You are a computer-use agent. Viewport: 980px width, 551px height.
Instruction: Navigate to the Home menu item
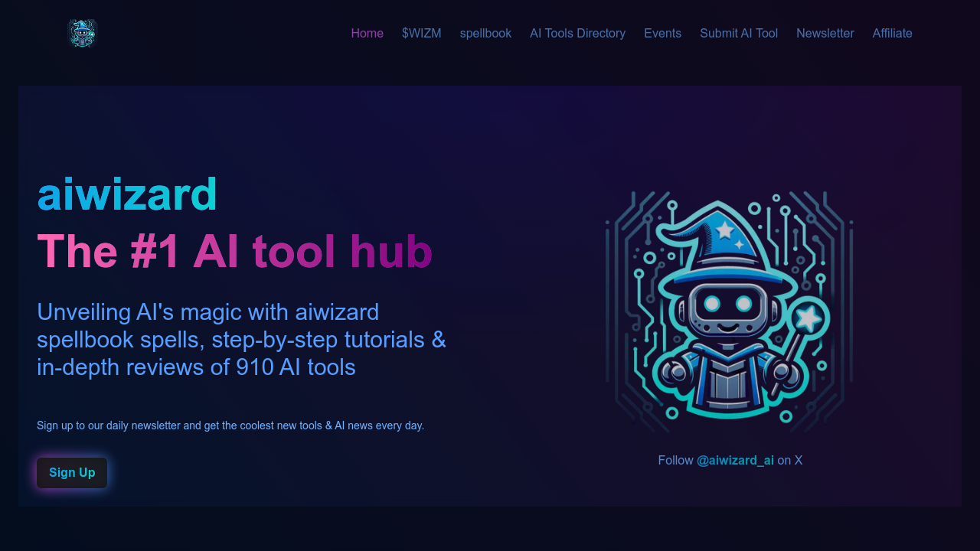click(x=367, y=33)
